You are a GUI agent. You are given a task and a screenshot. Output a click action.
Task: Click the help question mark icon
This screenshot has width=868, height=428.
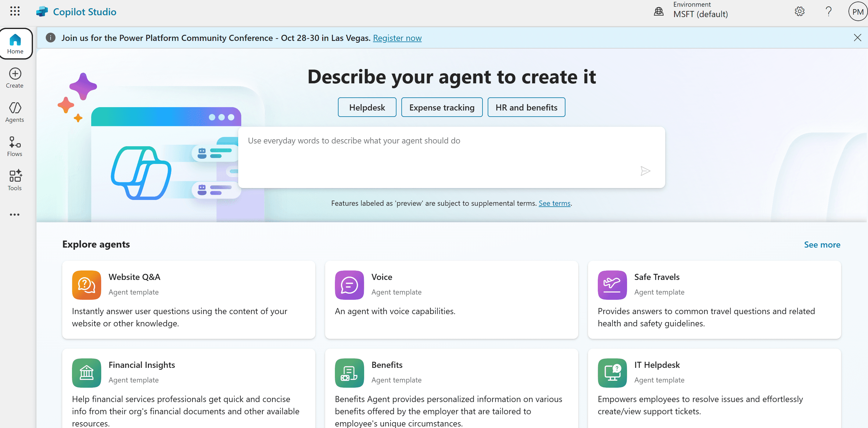point(829,12)
